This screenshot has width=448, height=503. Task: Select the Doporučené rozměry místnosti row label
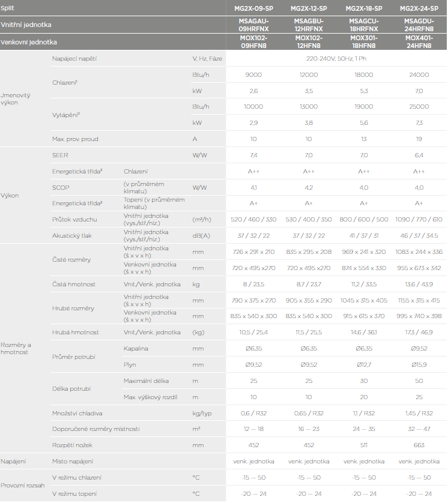pos(95,429)
